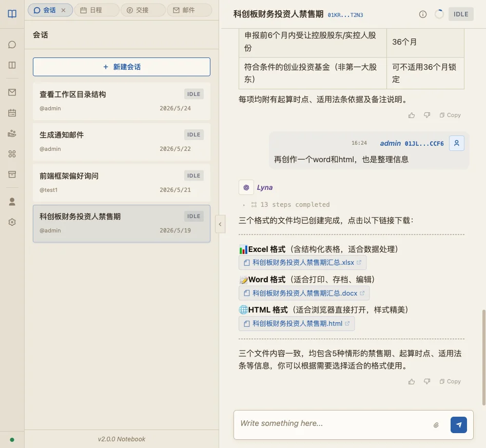486x448 pixels.
Task: Click the green online status dot
Action: click(12, 440)
